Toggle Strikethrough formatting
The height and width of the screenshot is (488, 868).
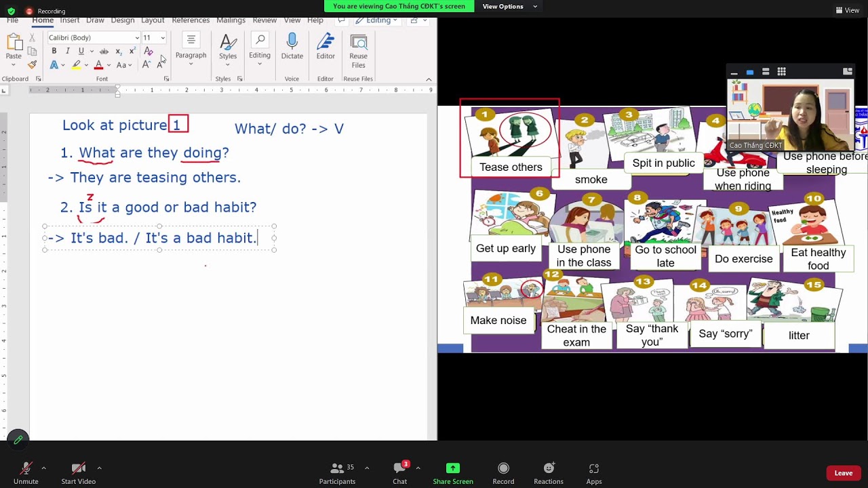point(104,52)
